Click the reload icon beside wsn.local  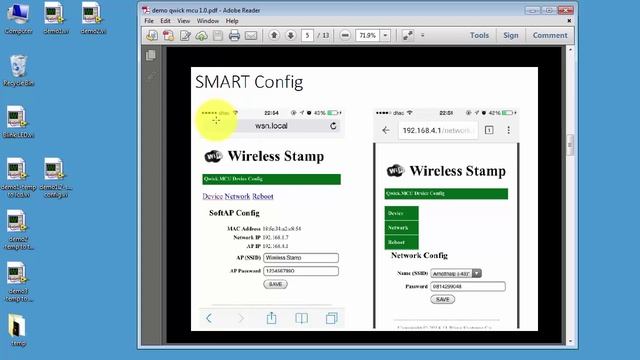(x=333, y=126)
